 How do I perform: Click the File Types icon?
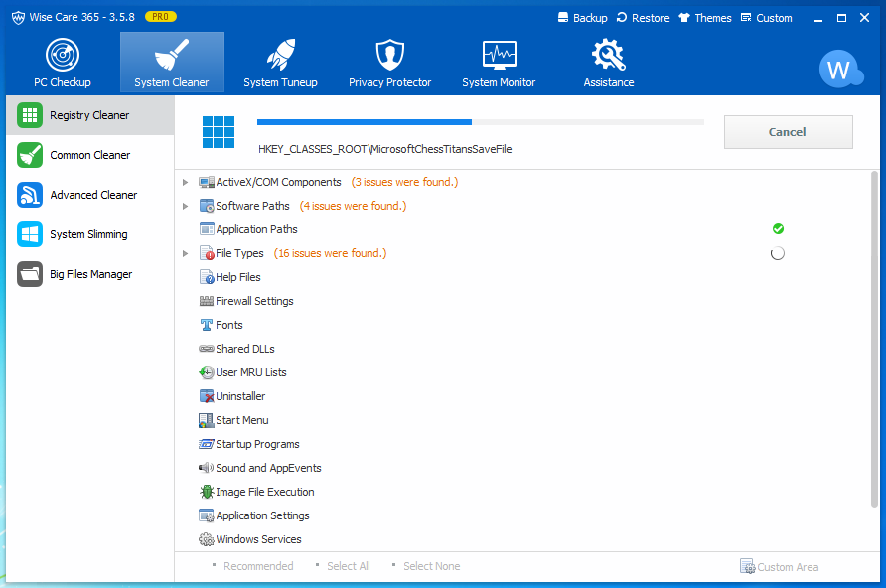[x=207, y=253]
